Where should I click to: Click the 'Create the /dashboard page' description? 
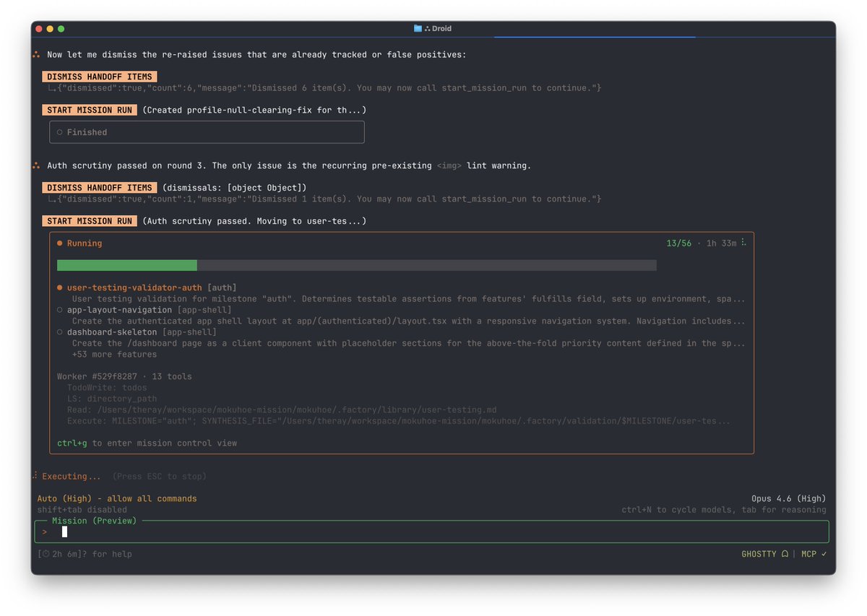[x=408, y=343]
